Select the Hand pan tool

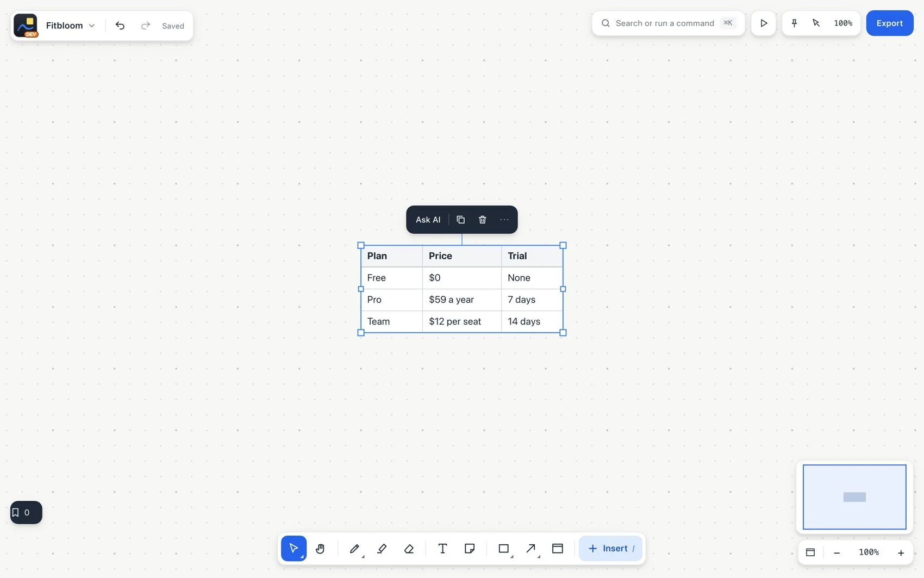320,549
